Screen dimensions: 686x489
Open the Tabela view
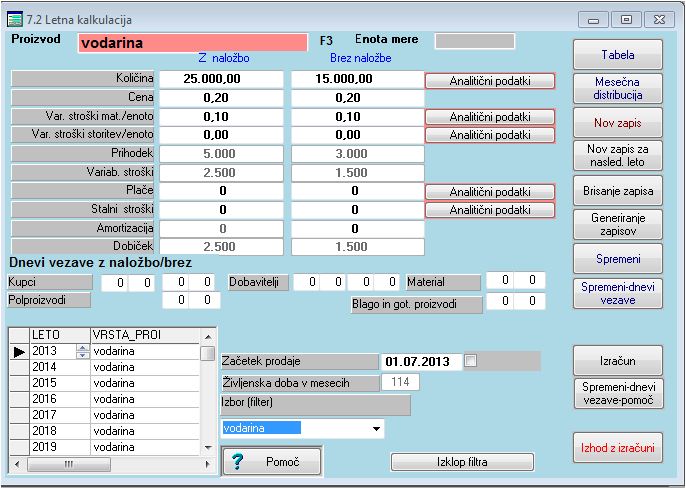(617, 55)
